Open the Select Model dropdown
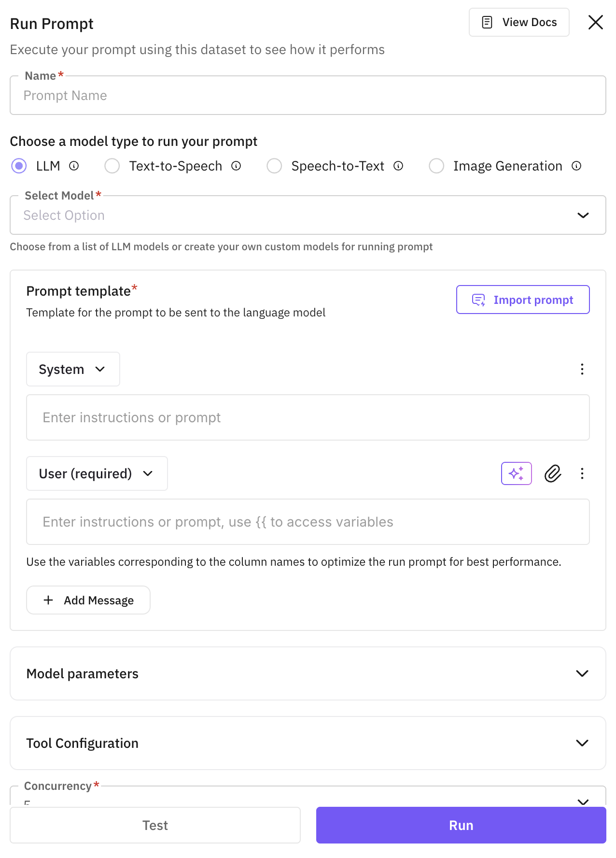616x858 pixels. (x=308, y=215)
